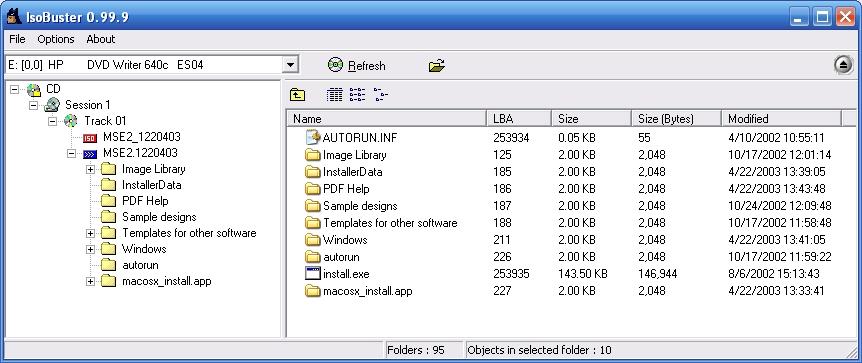This screenshot has height=363, width=862.
Task: Open the About menu
Action: point(101,39)
